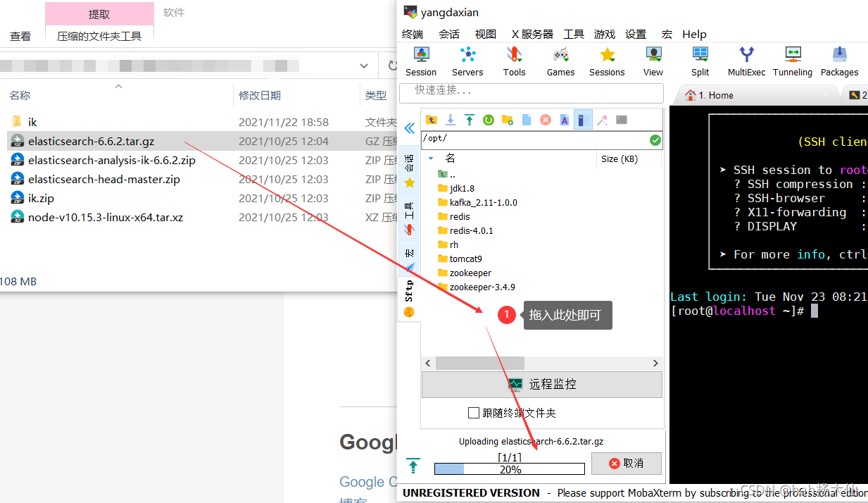Open the Servers toolbar icon

point(467,61)
